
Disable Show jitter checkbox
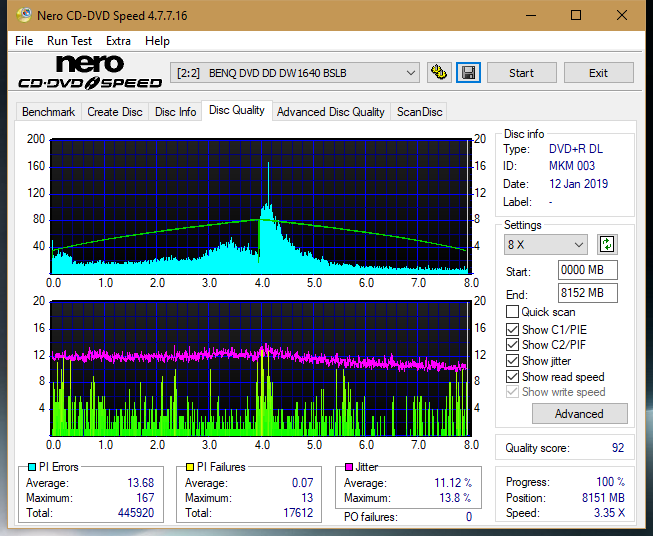point(512,361)
